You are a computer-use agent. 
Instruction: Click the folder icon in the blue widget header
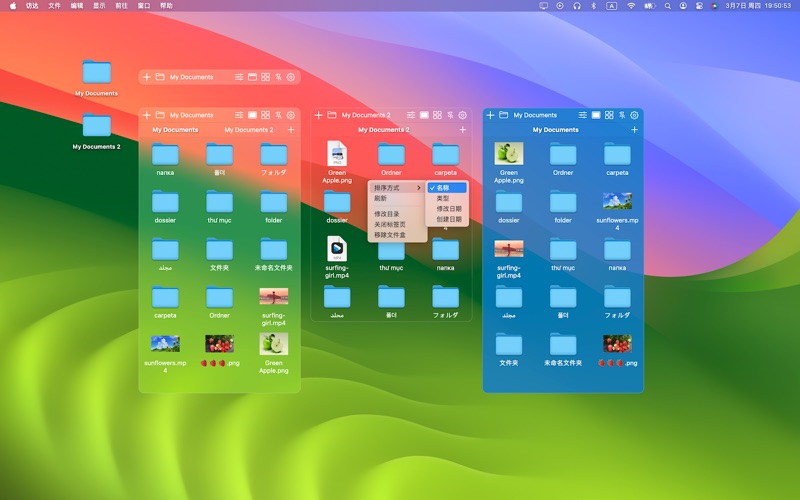tap(504, 115)
